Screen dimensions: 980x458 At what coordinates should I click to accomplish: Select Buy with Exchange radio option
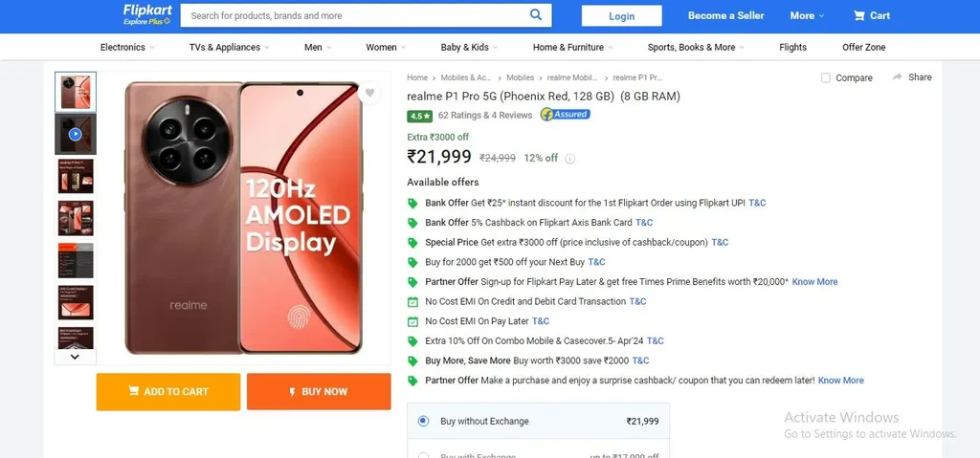tap(423, 456)
